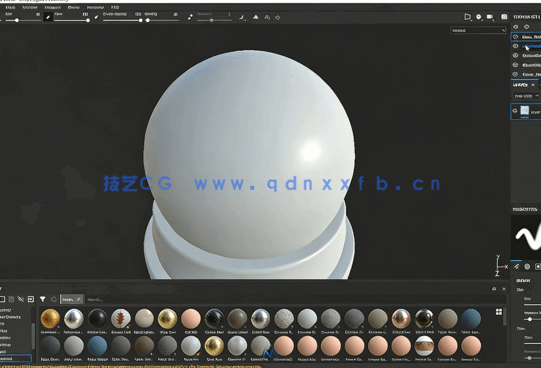This screenshot has height=368, width=541.
Task: Click the paint brush icon under the brush preview
Action: 517,266
